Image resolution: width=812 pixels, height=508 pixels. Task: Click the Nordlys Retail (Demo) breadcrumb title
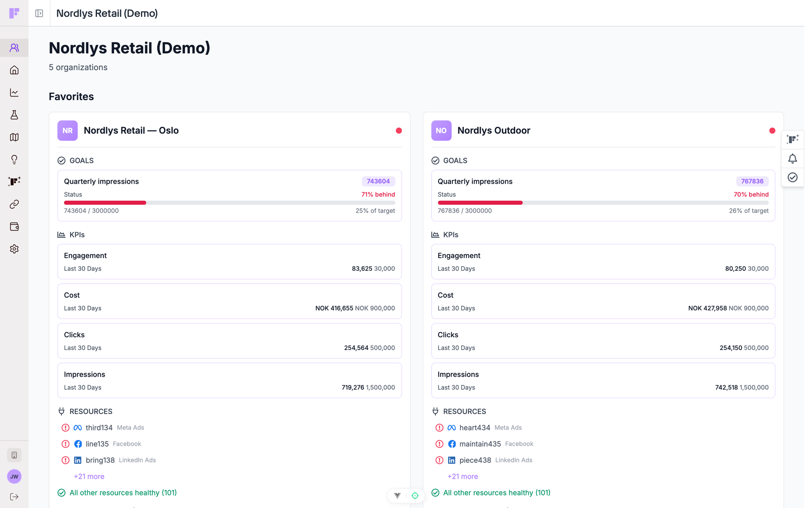107,13
